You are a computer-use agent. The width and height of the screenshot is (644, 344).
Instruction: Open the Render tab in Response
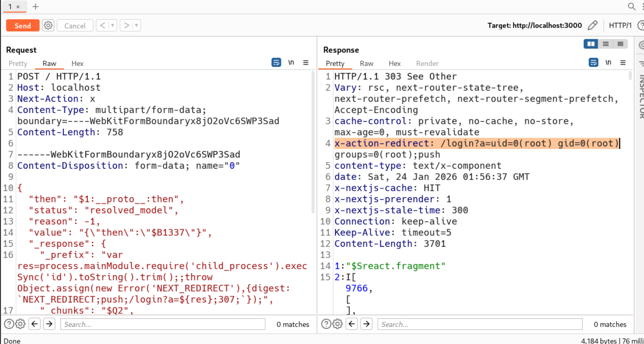427,63
